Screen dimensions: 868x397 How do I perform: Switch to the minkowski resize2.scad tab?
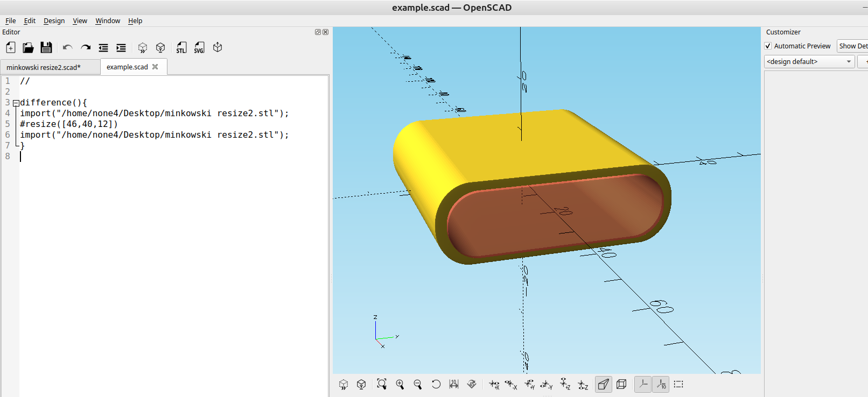(44, 67)
